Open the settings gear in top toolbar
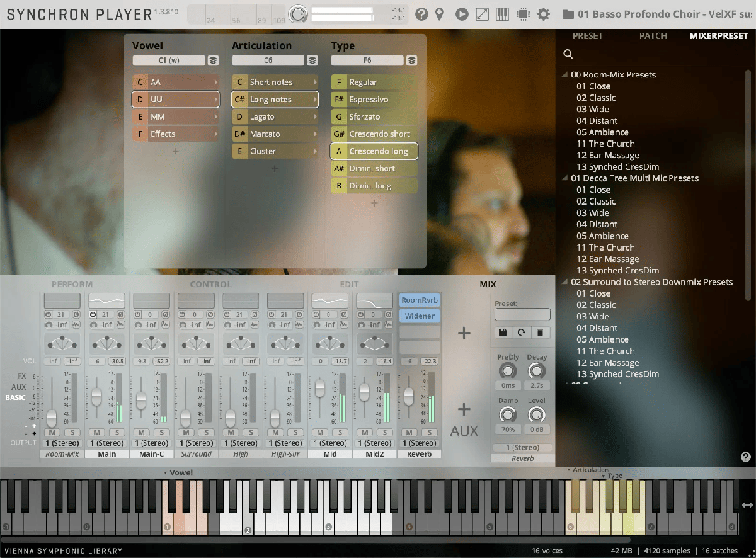 pyautogui.click(x=544, y=14)
